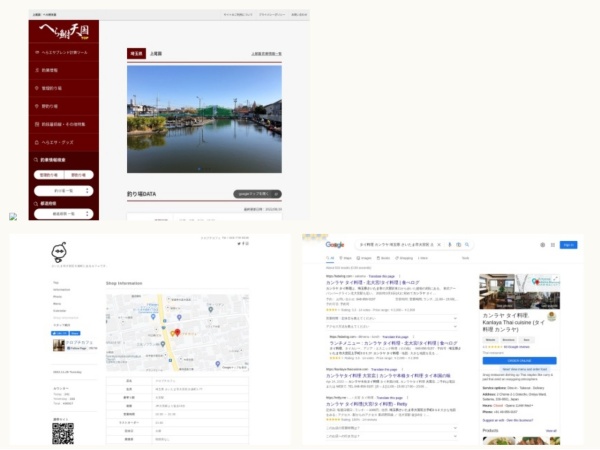600x450 pixels.
Task: Open Photo in the cafe site menu
Action: click(x=57, y=297)
